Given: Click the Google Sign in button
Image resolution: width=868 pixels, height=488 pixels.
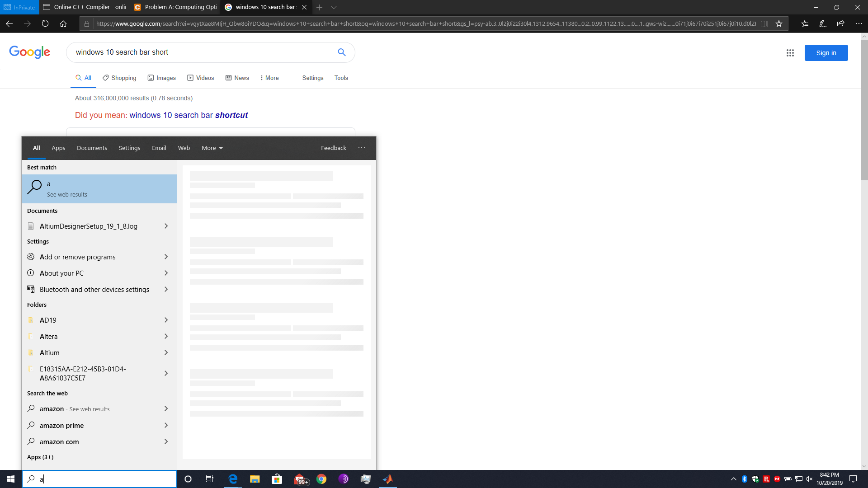Looking at the screenshot, I should point(826,53).
